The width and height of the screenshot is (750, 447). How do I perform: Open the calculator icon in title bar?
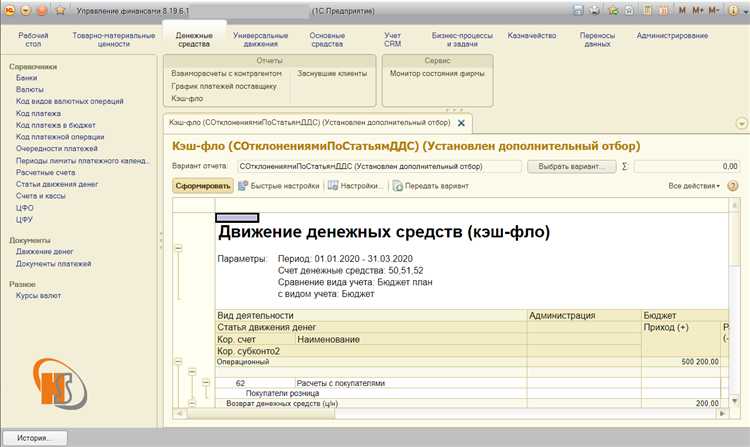coord(647,11)
